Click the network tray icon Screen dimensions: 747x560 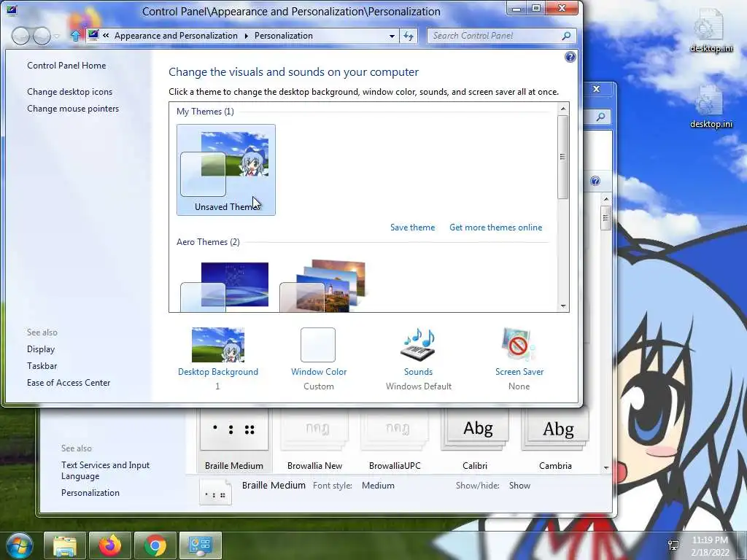(673, 545)
